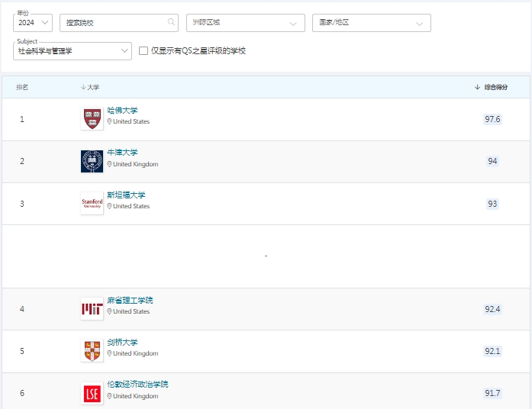Open the 牛津大学 link
The width and height of the screenshot is (532, 409).
(122, 153)
